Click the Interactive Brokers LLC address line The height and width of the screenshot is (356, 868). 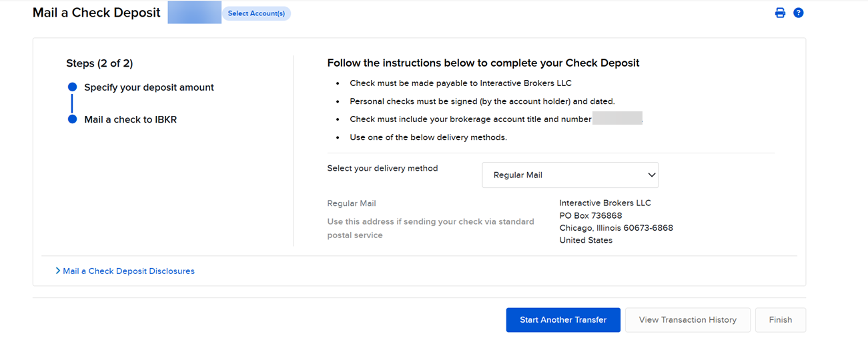605,203
